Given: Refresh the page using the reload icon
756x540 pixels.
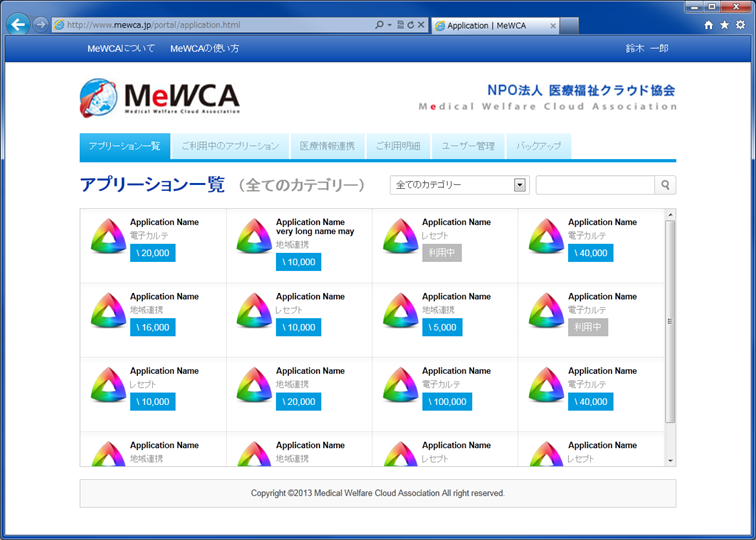Looking at the screenshot, I should tap(410, 24).
